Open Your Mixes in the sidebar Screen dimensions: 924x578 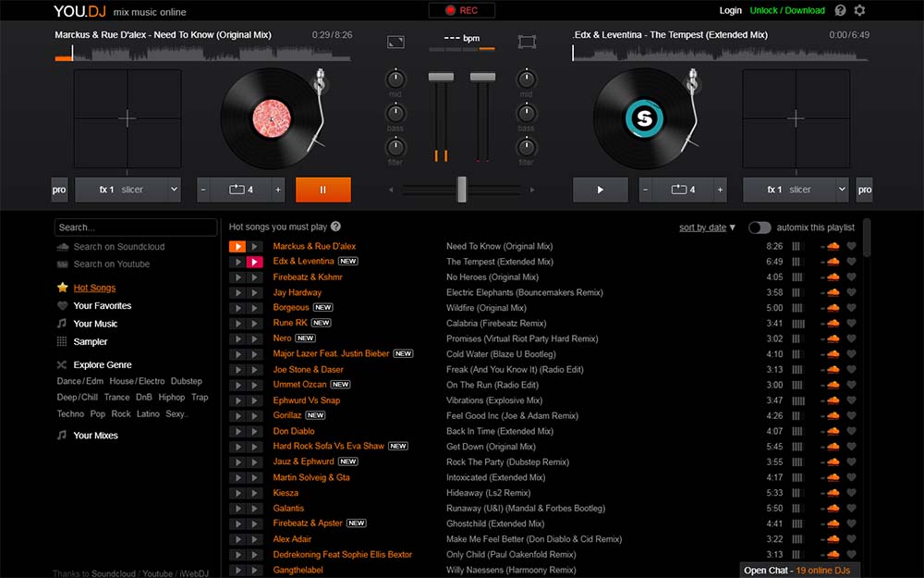(x=95, y=436)
